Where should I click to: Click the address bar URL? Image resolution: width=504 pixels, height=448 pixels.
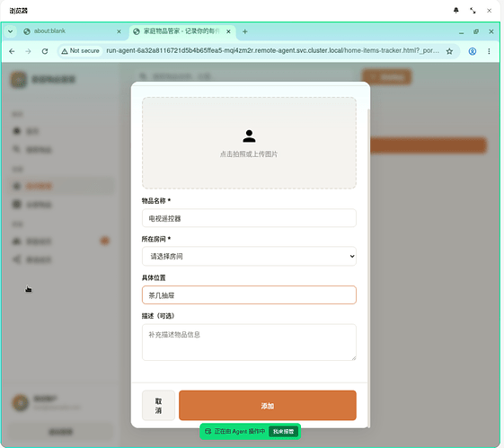(x=272, y=51)
